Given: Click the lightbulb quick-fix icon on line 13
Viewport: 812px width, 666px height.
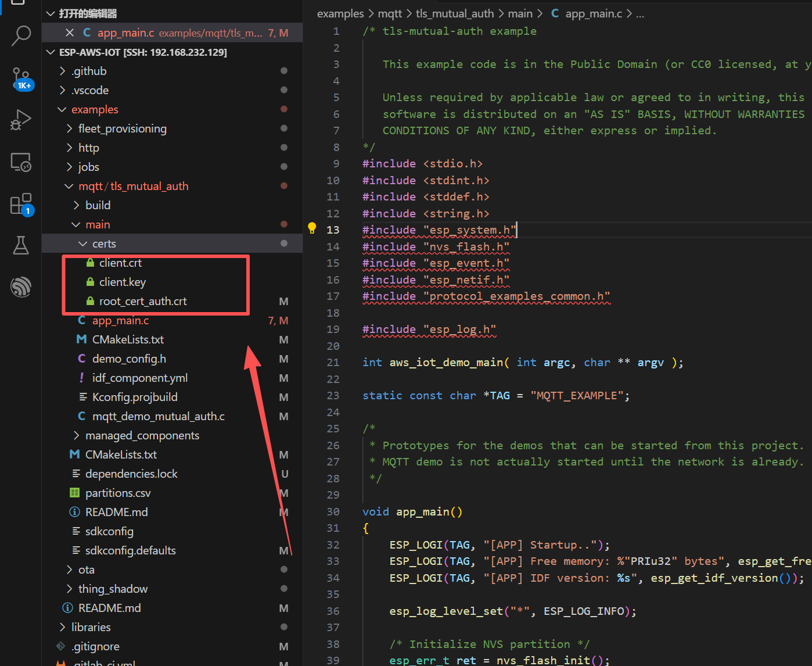Looking at the screenshot, I should [312, 228].
